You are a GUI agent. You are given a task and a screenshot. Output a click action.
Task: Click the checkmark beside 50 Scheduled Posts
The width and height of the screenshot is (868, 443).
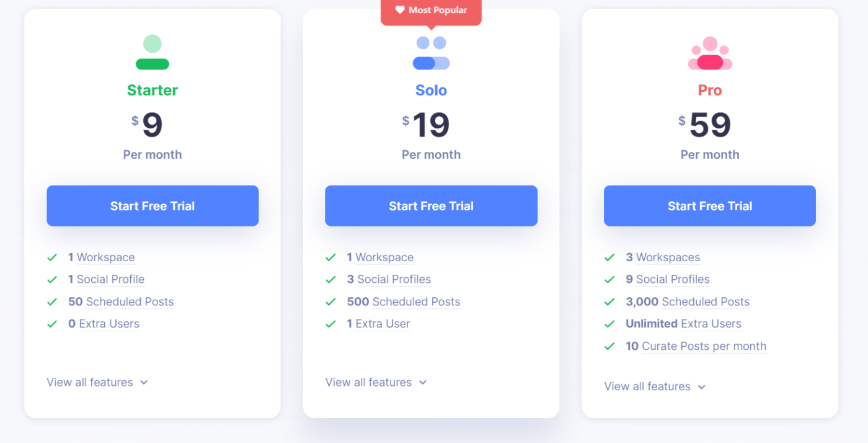coord(52,302)
